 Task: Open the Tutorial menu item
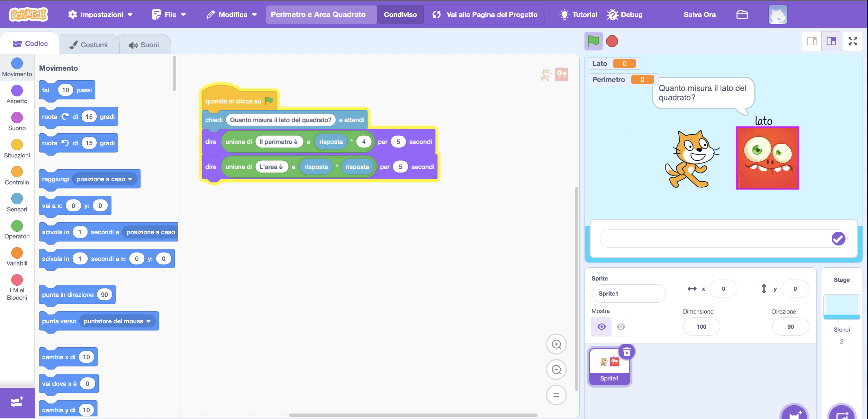click(x=578, y=14)
